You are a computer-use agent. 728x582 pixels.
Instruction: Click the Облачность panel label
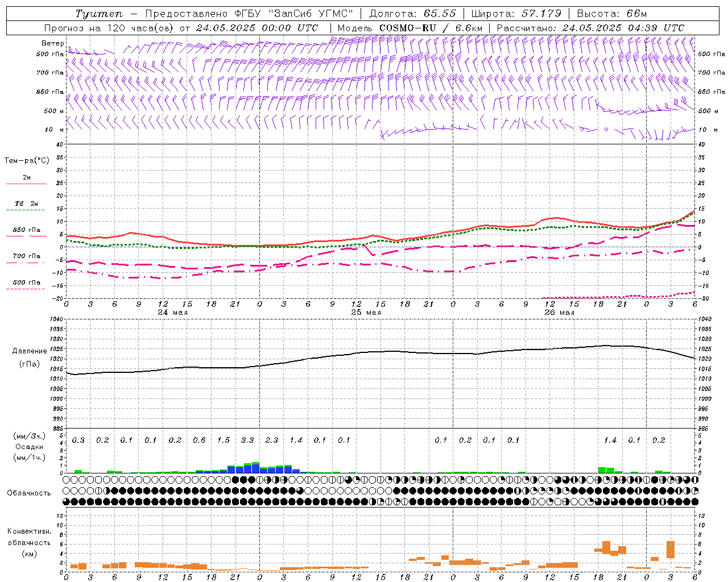pyautogui.click(x=29, y=493)
